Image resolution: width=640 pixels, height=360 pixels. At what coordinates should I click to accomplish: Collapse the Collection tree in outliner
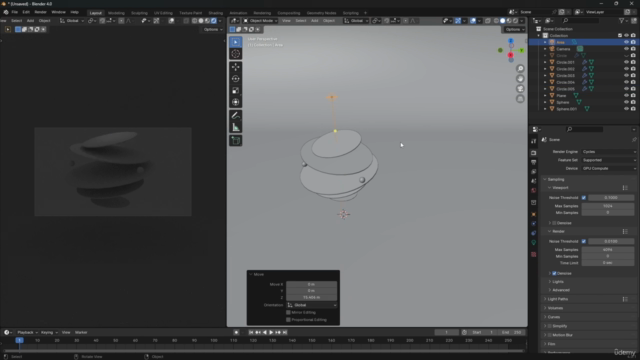(539, 36)
